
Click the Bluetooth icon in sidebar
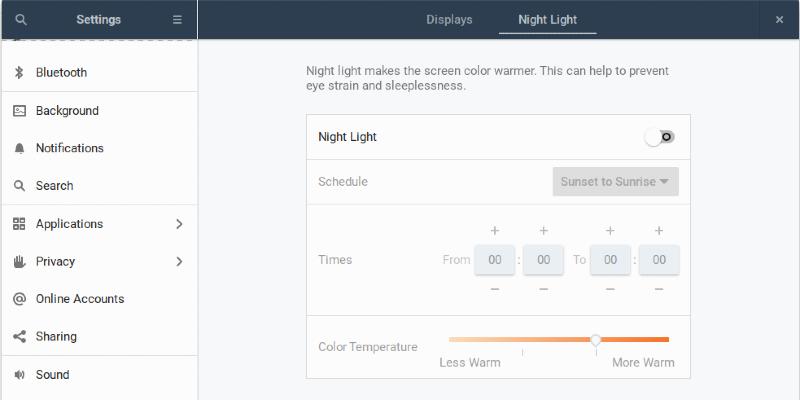[19, 72]
